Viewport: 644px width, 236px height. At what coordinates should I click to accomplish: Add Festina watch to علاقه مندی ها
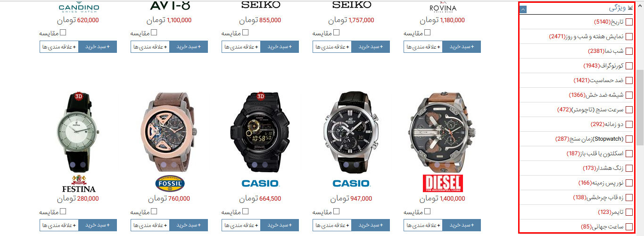pos(59,225)
